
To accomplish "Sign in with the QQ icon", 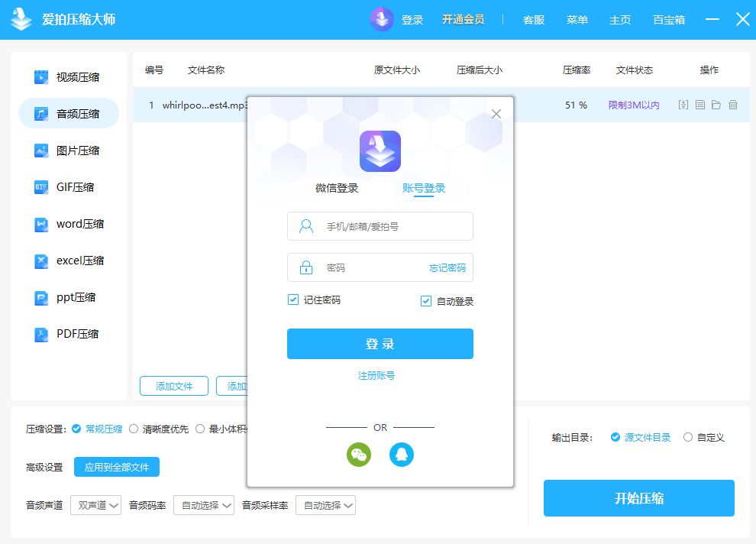I will pyautogui.click(x=402, y=454).
